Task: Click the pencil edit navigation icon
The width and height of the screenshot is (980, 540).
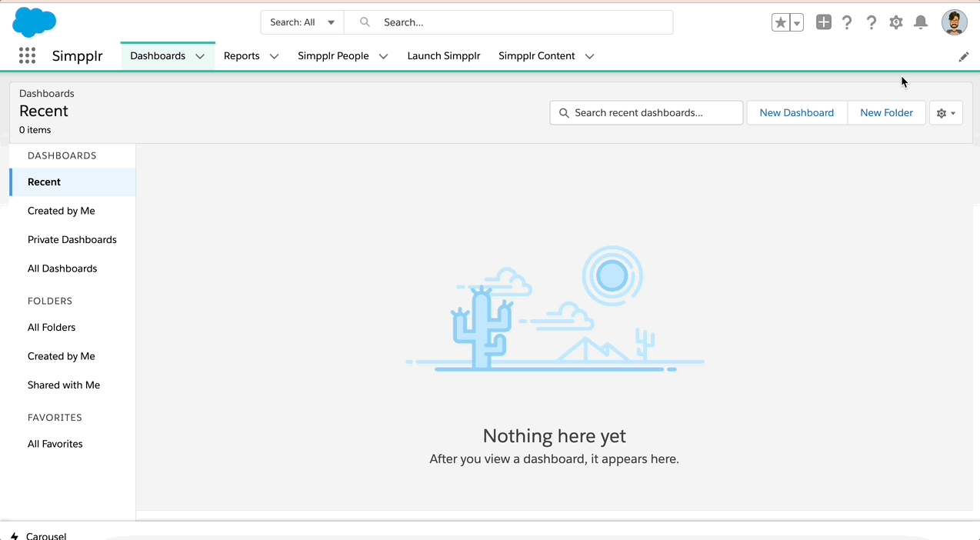Action: point(964,56)
